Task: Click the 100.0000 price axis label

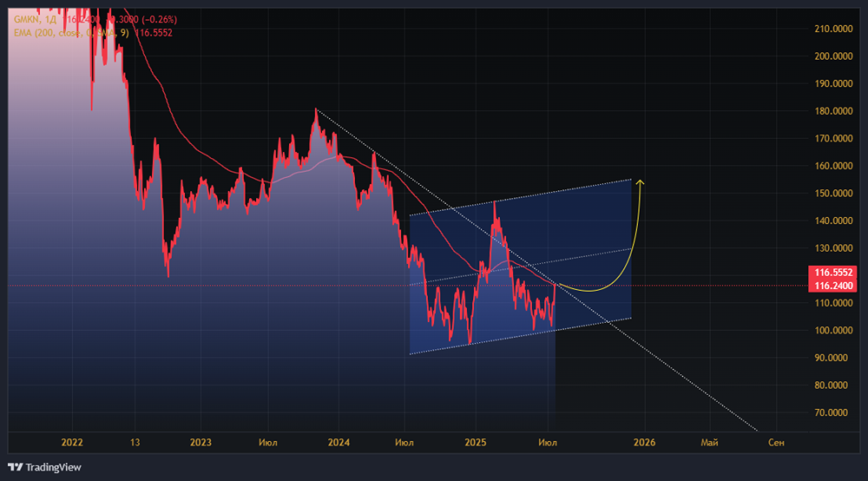Action: 833,330
